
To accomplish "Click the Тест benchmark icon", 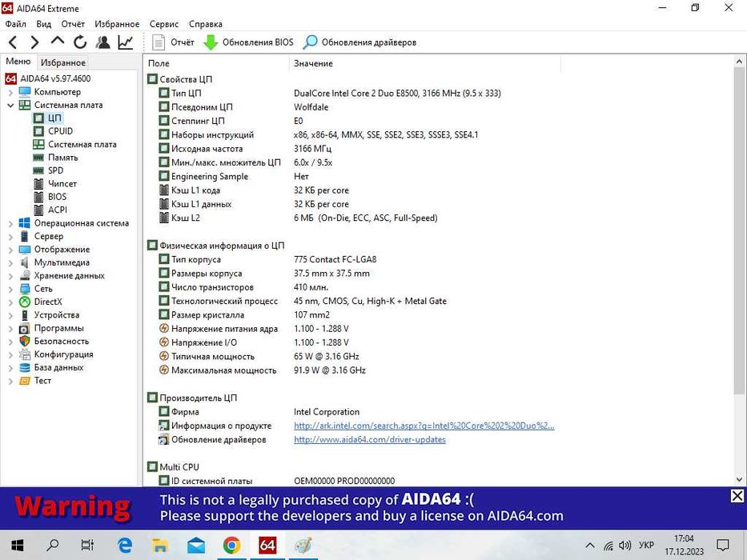I will [25, 381].
